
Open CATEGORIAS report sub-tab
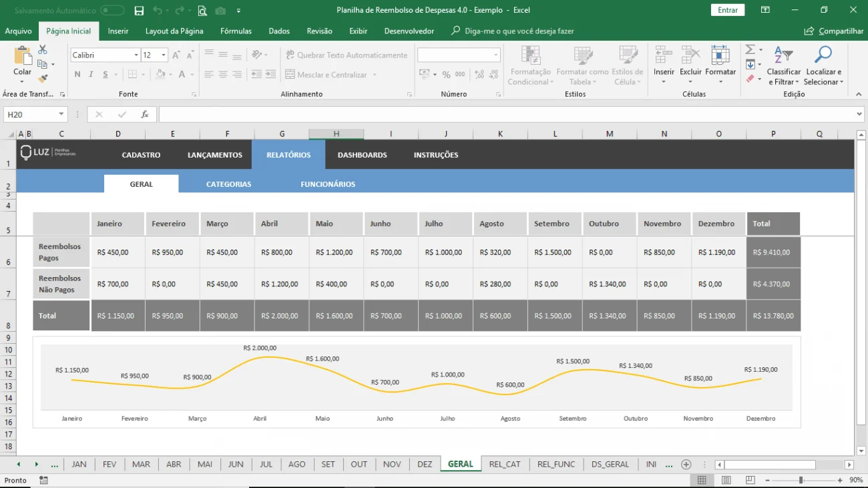click(x=228, y=184)
